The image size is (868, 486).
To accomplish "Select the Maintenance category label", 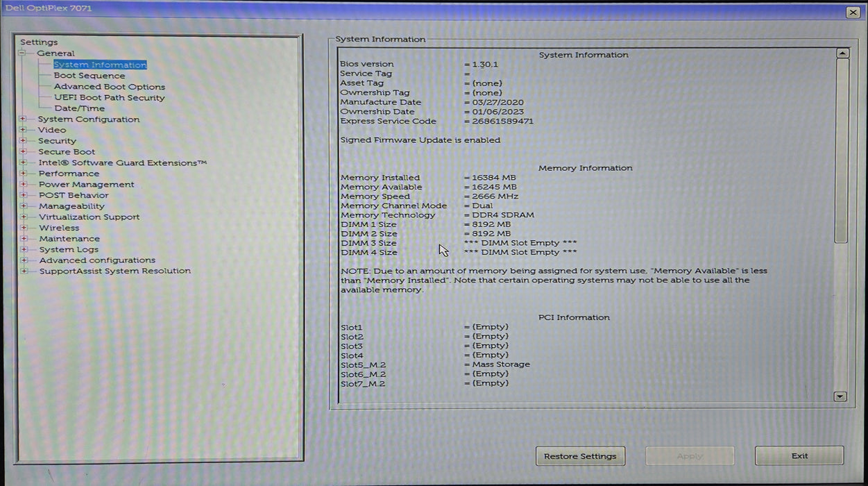I will pyautogui.click(x=69, y=239).
